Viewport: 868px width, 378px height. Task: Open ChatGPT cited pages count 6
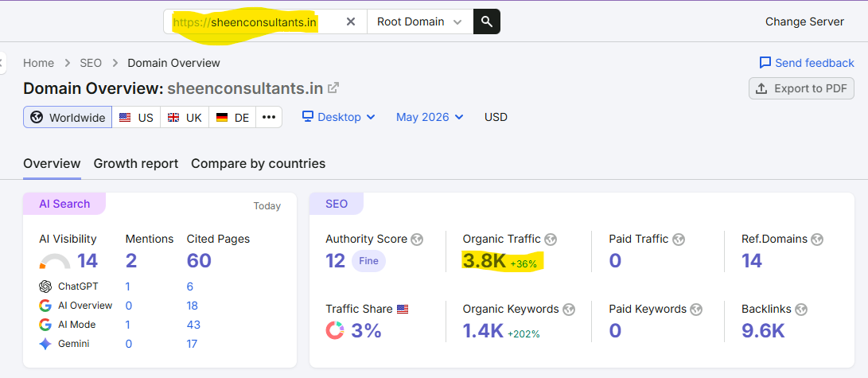click(190, 286)
